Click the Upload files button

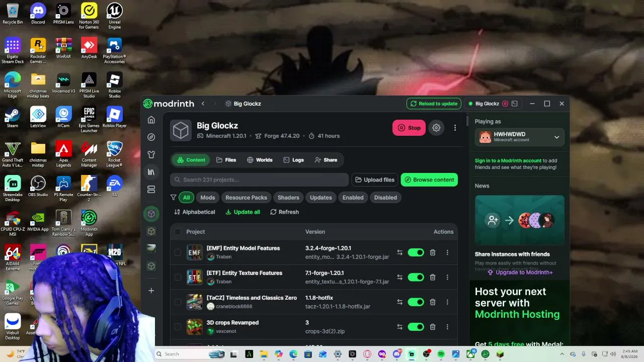[375, 179]
